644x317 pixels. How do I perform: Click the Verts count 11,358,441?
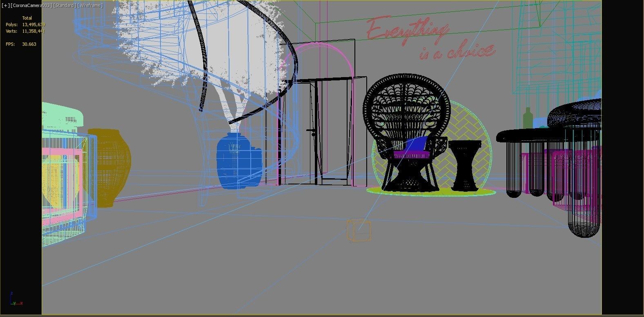coord(33,31)
